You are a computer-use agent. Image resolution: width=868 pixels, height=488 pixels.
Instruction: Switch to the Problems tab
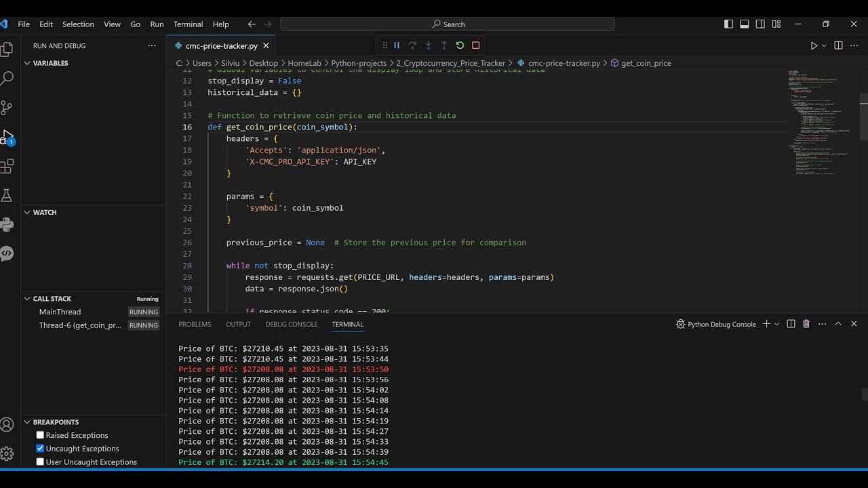[195, 324]
